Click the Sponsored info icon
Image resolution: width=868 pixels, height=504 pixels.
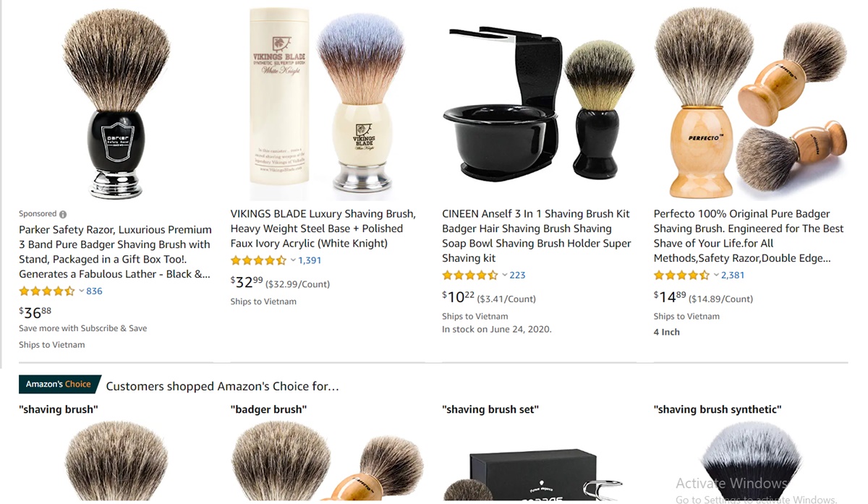click(x=63, y=214)
